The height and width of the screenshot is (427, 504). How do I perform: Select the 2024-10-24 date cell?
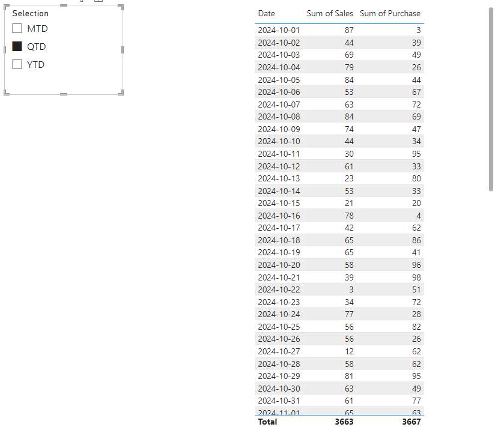coord(279,314)
